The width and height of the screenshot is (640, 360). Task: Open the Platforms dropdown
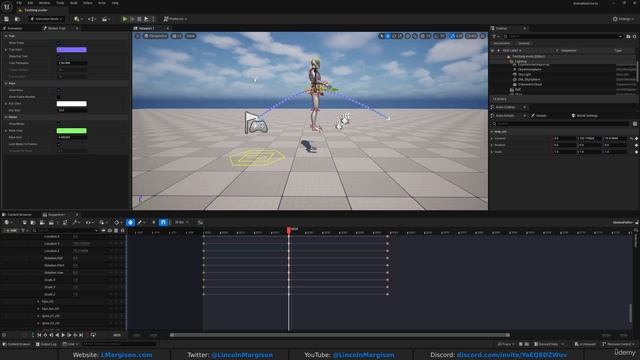[x=175, y=19]
